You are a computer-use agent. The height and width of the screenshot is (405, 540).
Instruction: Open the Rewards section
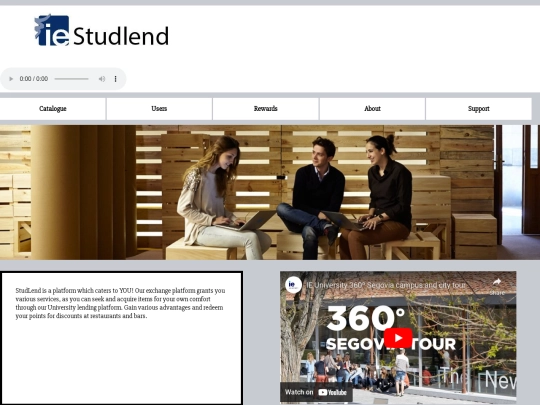click(266, 109)
